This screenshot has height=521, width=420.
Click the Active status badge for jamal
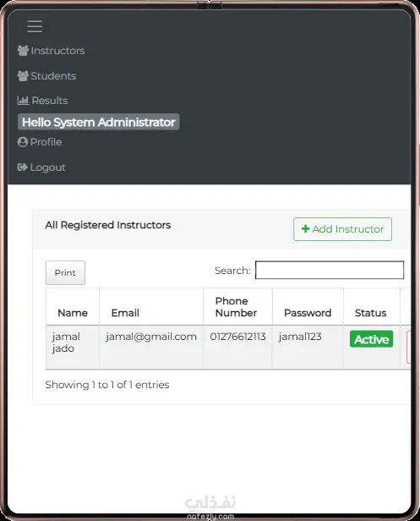tap(372, 339)
